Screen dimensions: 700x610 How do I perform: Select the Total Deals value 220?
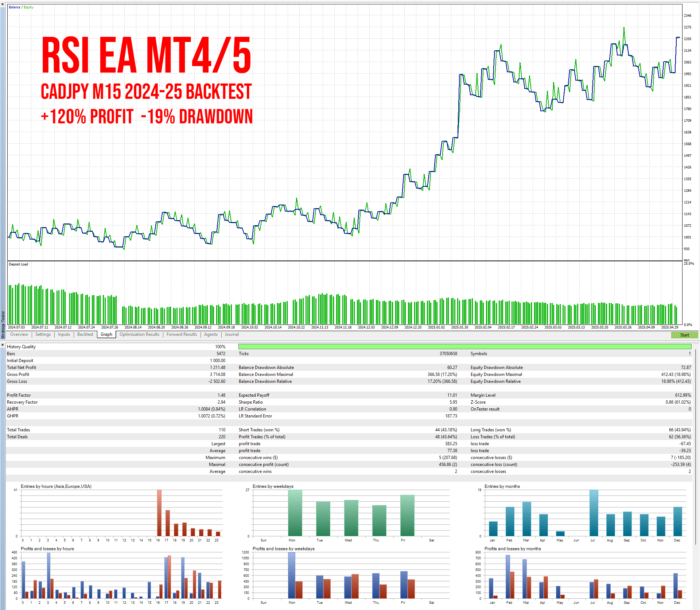(222, 437)
